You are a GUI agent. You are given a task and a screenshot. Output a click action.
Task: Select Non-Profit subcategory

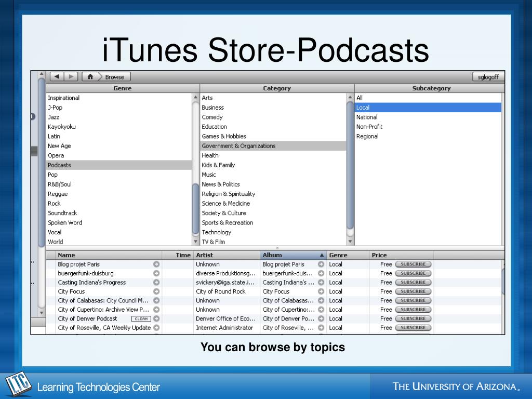tap(428, 127)
